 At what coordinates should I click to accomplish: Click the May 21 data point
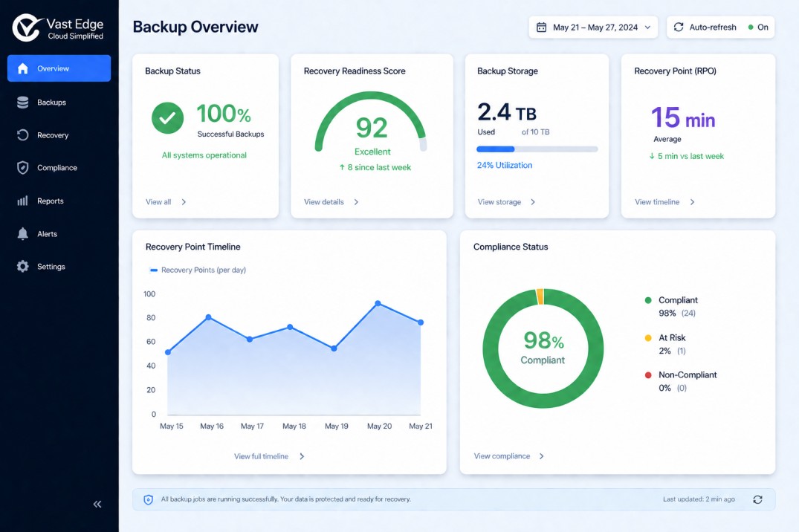[x=421, y=322]
